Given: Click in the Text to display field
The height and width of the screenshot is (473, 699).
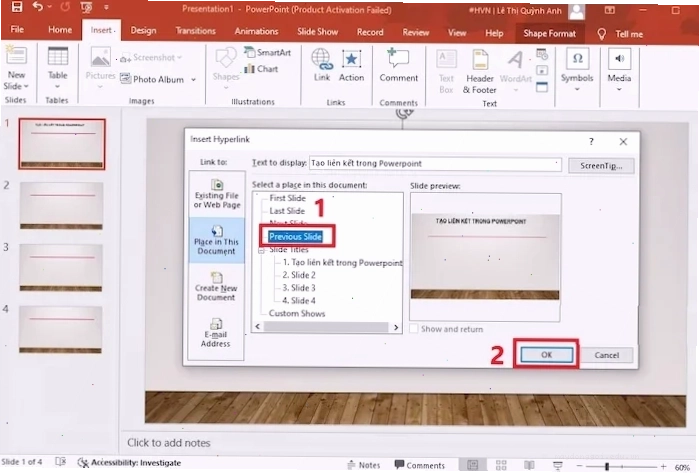Looking at the screenshot, I should pos(435,164).
